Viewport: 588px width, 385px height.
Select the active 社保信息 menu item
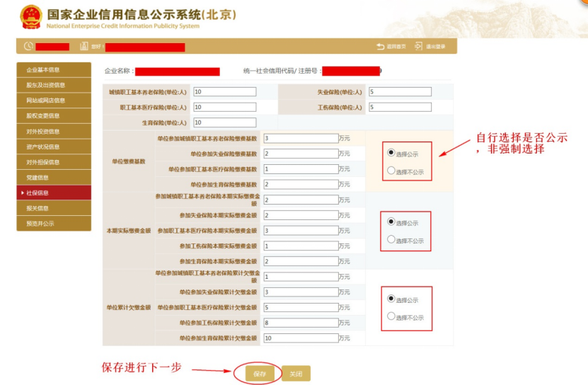pyautogui.click(x=54, y=192)
